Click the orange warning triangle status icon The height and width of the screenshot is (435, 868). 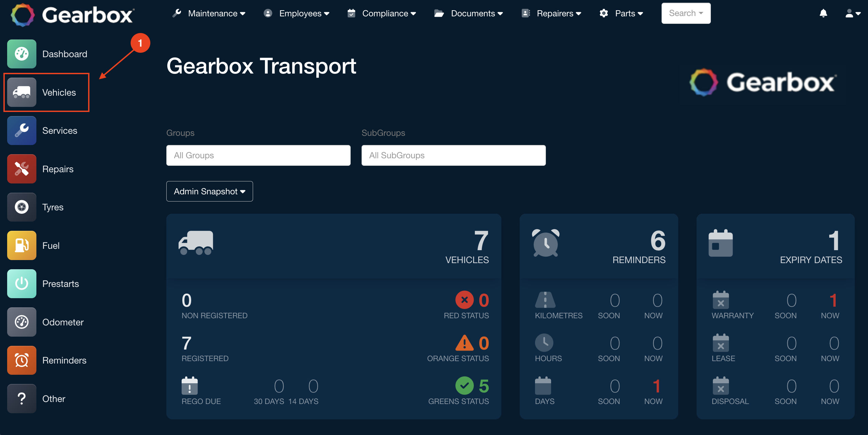[464, 343]
